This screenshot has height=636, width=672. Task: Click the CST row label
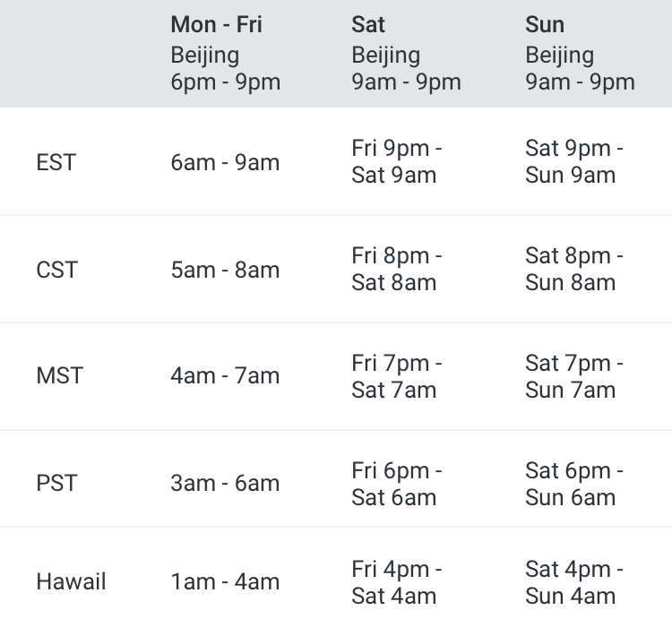click(57, 270)
